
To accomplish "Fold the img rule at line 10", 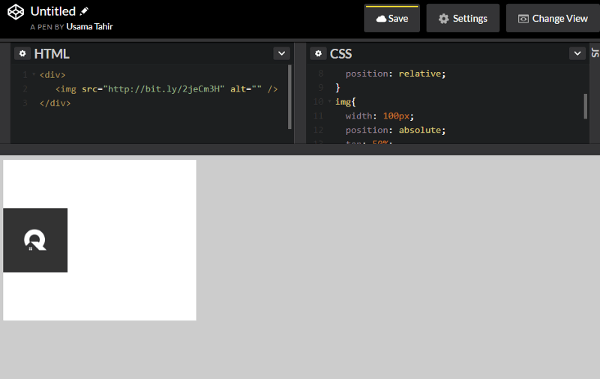I will (x=330, y=101).
